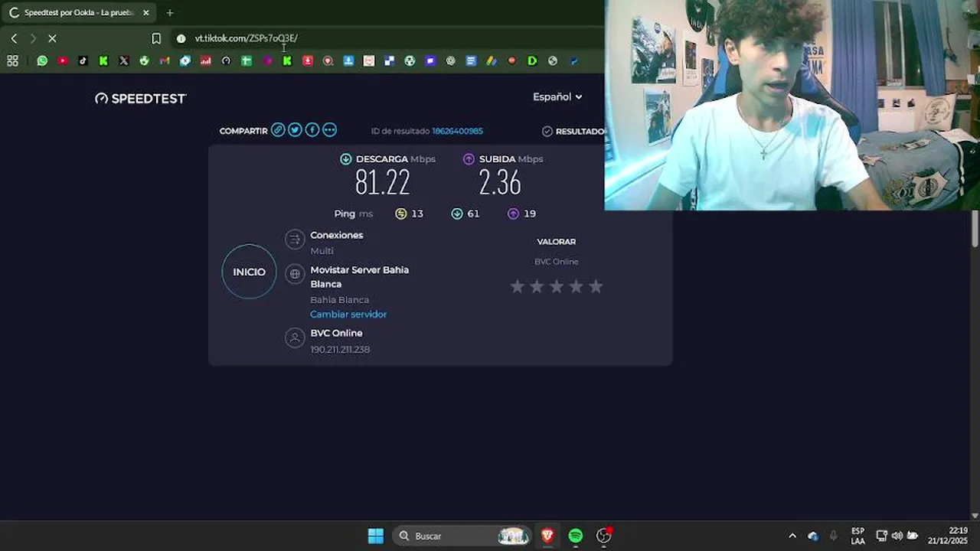Click the 2.36 upload speed value
This screenshot has height=551, width=980.
(x=500, y=183)
